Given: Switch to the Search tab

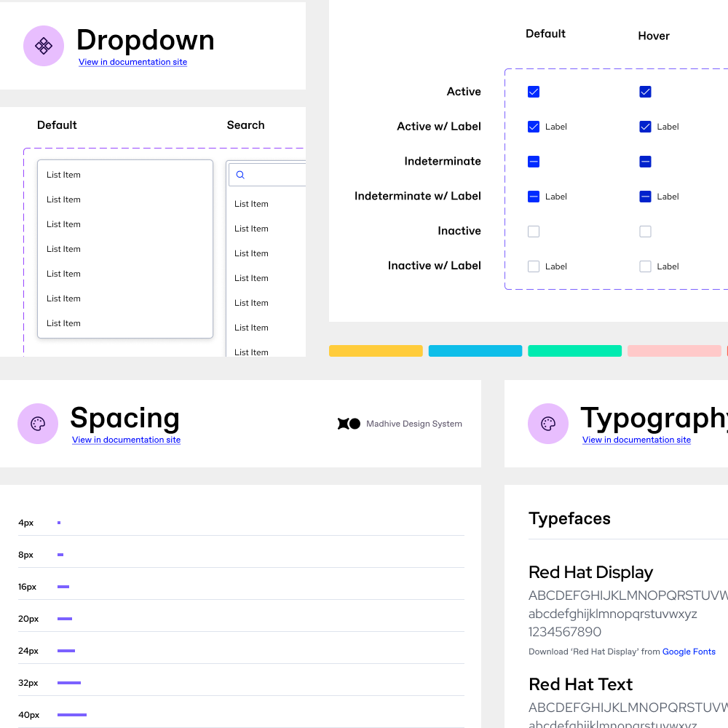Looking at the screenshot, I should [x=245, y=124].
